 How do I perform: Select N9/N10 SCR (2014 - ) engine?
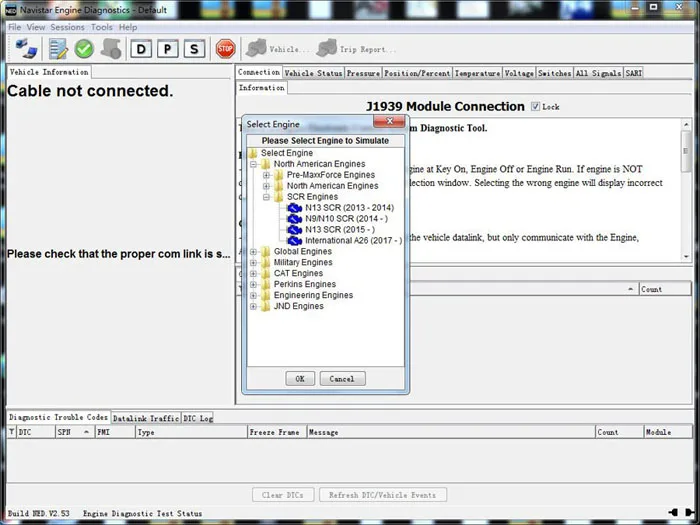click(x=346, y=219)
